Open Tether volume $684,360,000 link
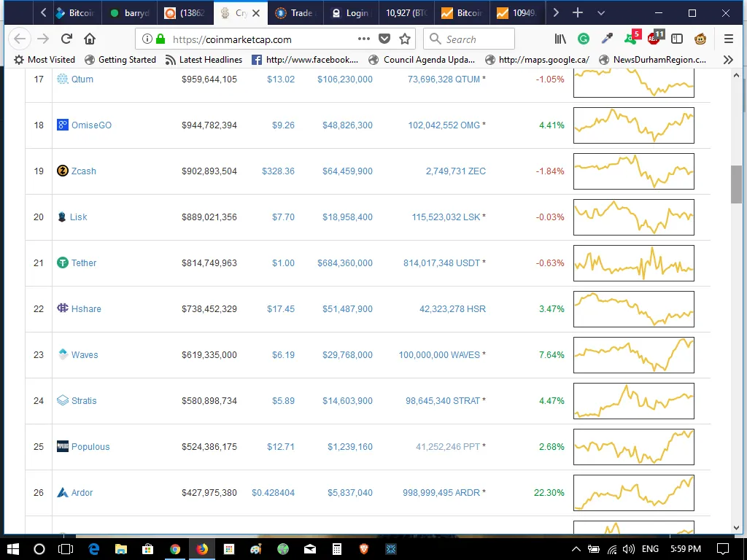Viewport: 747px width, 560px height. [x=345, y=262]
